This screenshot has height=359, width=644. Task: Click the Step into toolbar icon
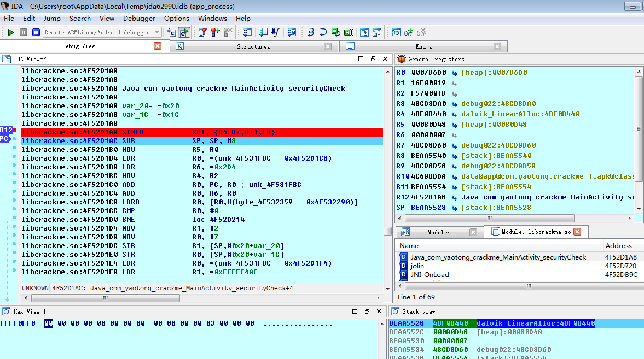coord(311,32)
